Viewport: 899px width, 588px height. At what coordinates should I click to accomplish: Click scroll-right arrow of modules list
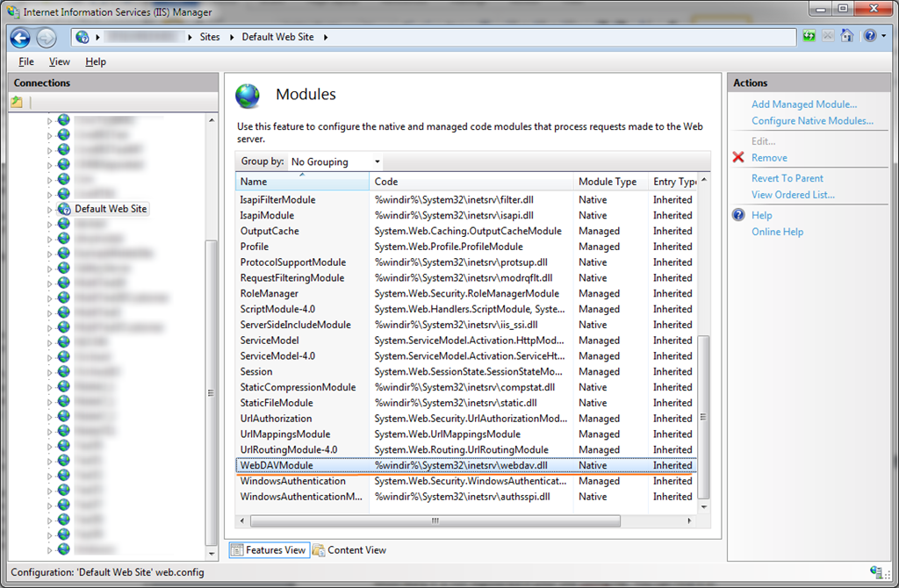689,521
